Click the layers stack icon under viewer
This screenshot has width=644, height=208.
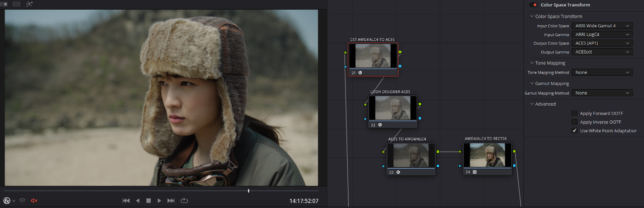pos(23,200)
